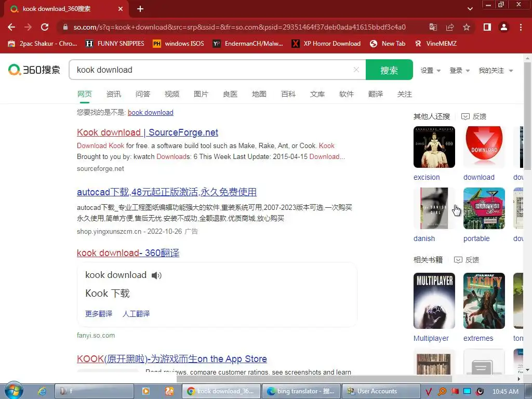The image size is (532, 399).
Task: Open the red download arrow thumbnail
Action: coord(484,147)
